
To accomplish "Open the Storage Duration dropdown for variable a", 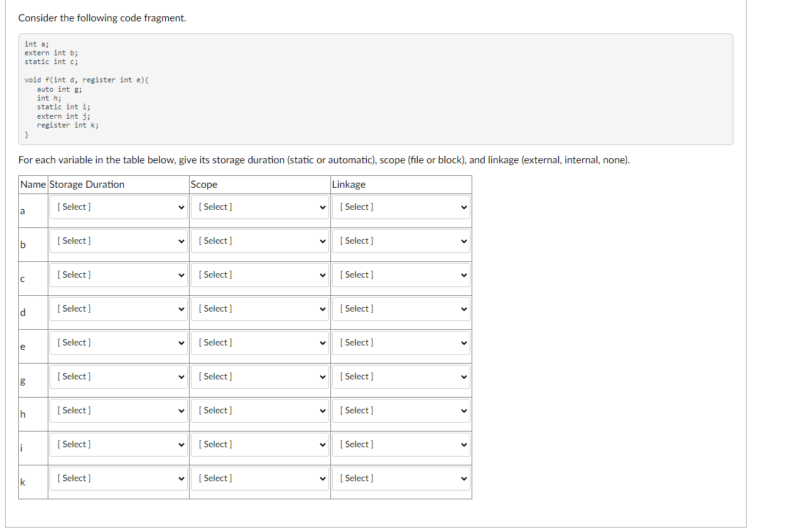I will [118, 207].
